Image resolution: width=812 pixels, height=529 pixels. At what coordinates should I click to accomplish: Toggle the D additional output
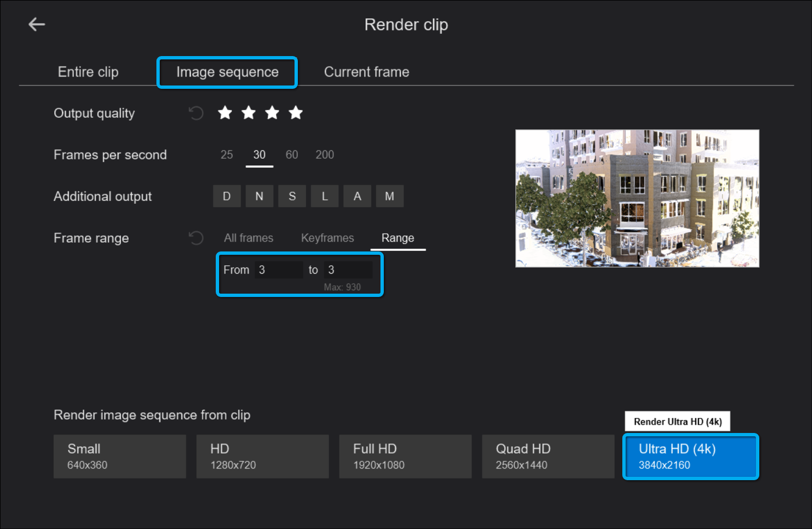tap(227, 197)
